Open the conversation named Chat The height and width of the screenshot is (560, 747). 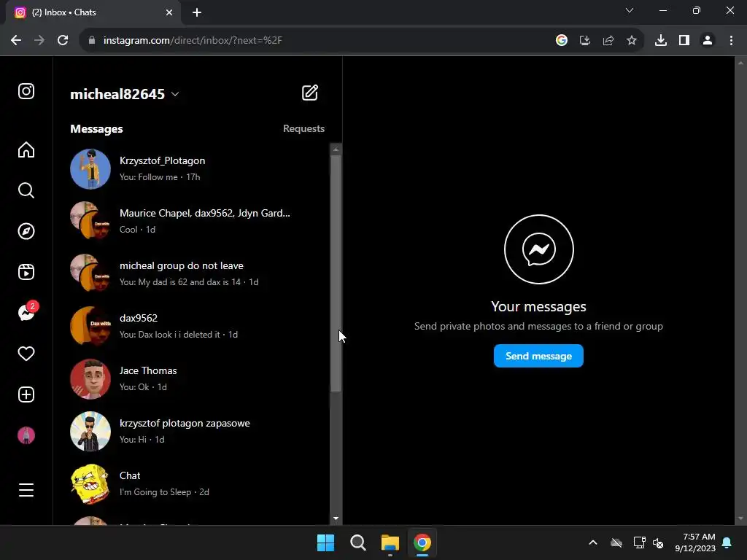pyautogui.click(x=192, y=484)
